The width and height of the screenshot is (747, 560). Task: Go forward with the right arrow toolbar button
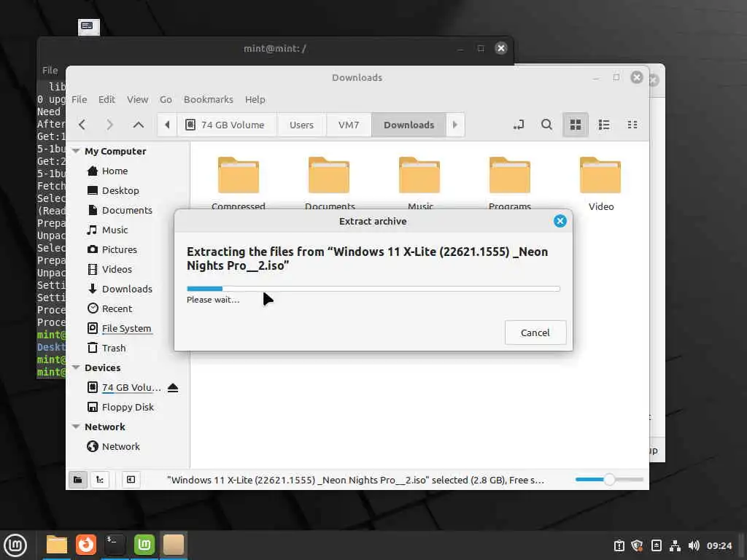click(110, 125)
